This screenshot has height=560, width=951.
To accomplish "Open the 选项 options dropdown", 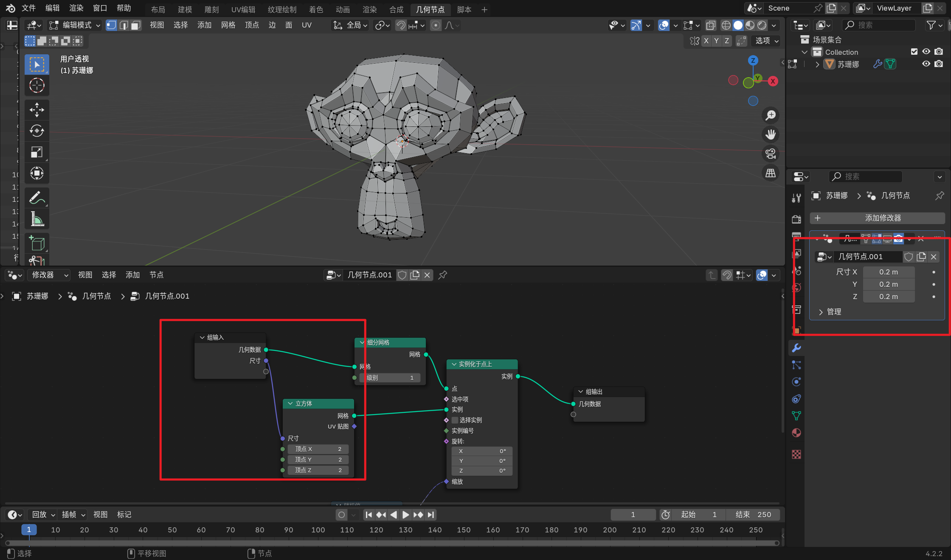I will tap(767, 41).
